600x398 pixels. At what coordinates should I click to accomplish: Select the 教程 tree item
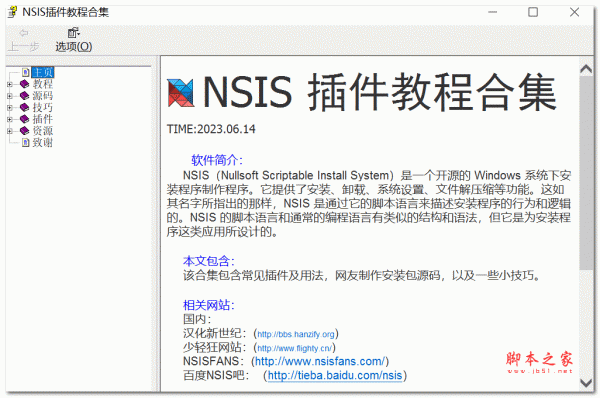(42, 84)
